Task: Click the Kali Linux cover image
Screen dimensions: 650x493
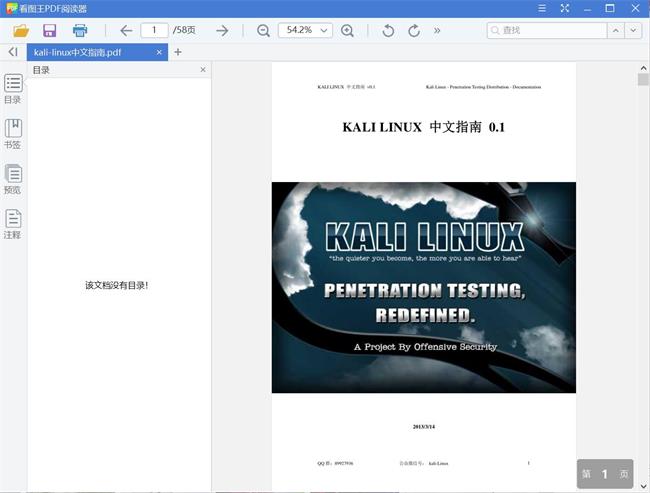Action: (424, 287)
